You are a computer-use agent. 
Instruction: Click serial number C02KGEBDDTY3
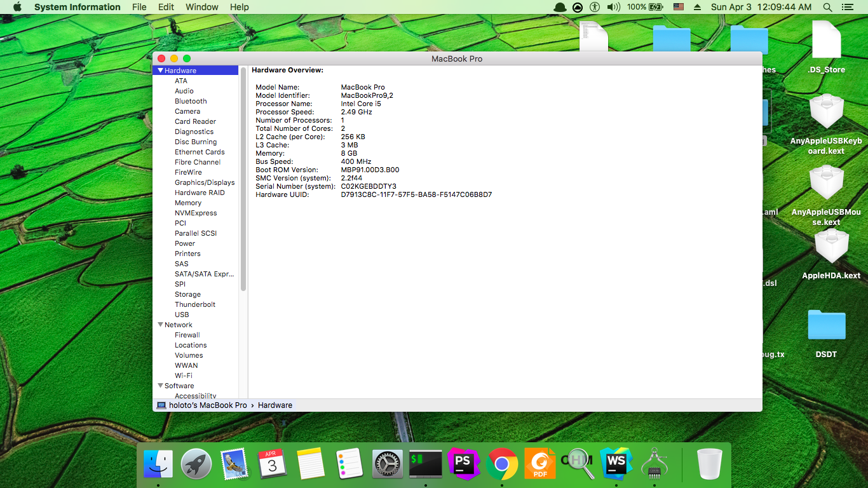pos(369,186)
